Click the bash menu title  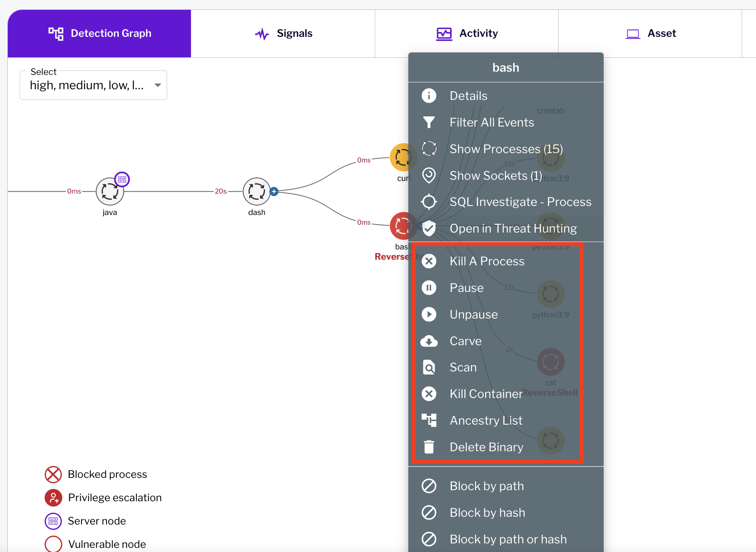coord(506,68)
